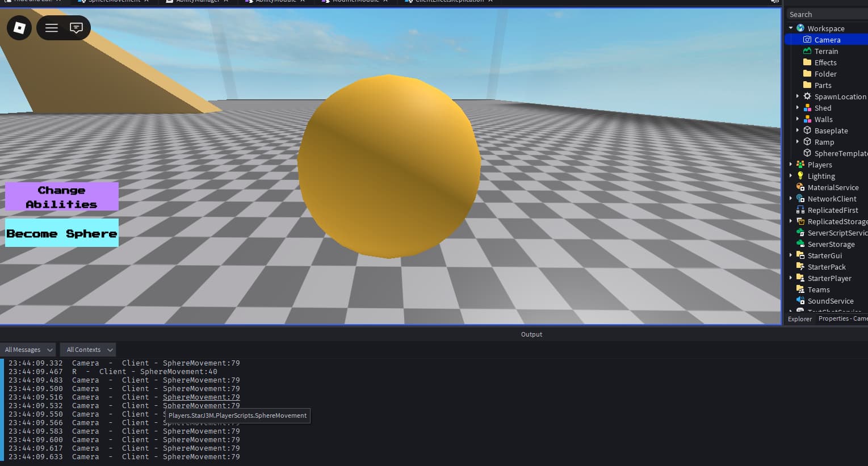Image resolution: width=868 pixels, height=466 pixels.
Task: Click the Teams icon in Explorer
Action: tap(800, 289)
